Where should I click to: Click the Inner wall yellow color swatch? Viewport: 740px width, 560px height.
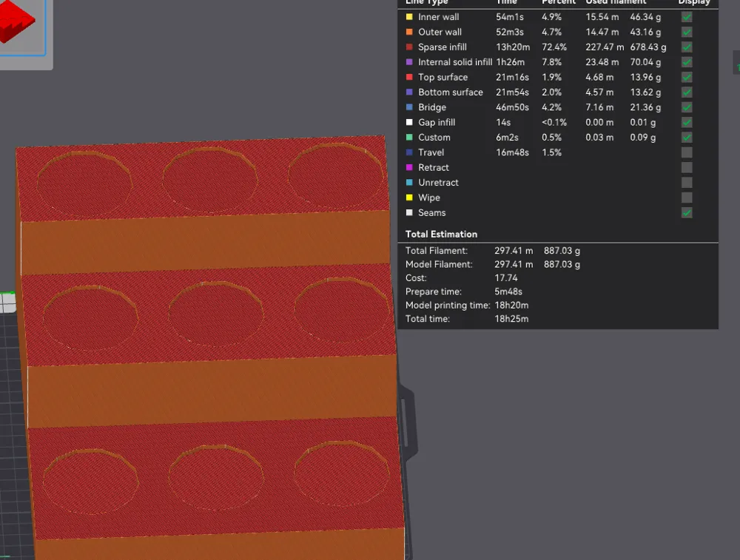pyautogui.click(x=409, y=17)
